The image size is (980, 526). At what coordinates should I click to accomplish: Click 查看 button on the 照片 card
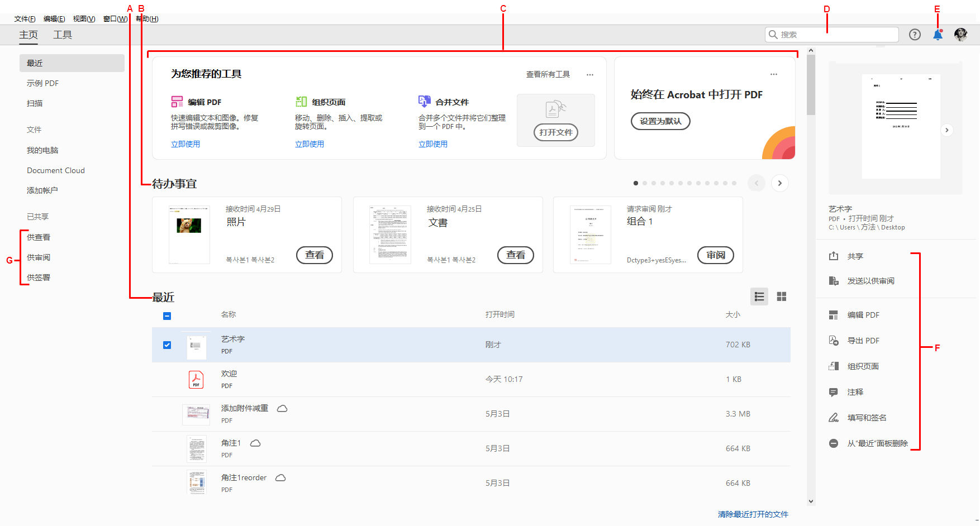[315, 255]
